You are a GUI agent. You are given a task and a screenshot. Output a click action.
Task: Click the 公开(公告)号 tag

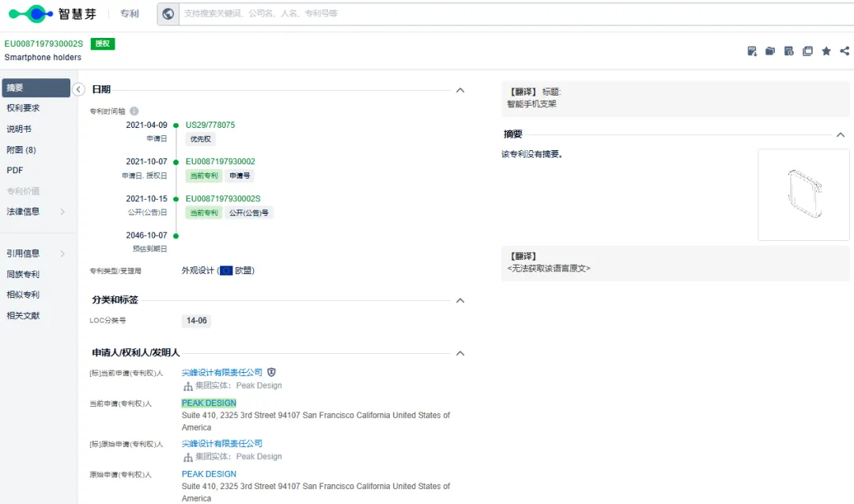(x=249, y=213)
